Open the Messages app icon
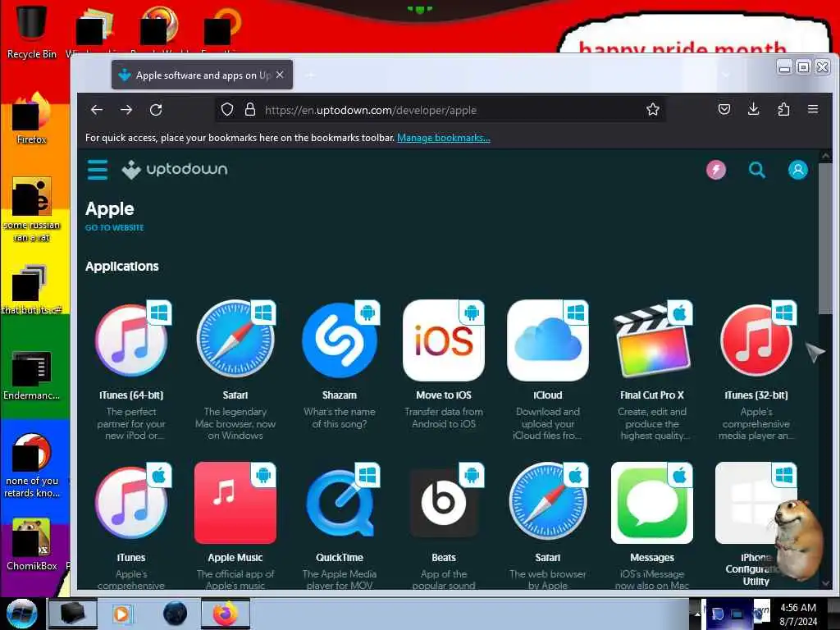Viewport: 840px width, 630px height. point(652,503)
